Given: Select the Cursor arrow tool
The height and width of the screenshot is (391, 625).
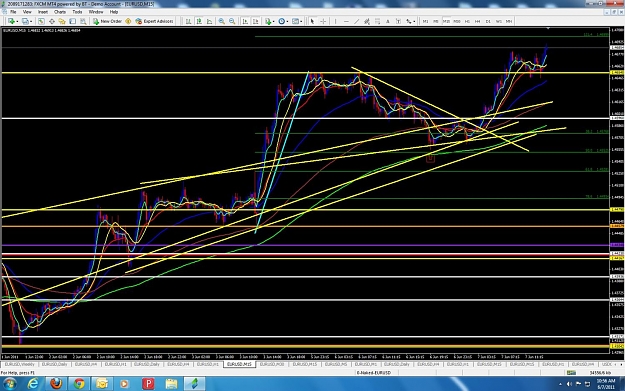Looking at the screenshot, I should 312,21.
